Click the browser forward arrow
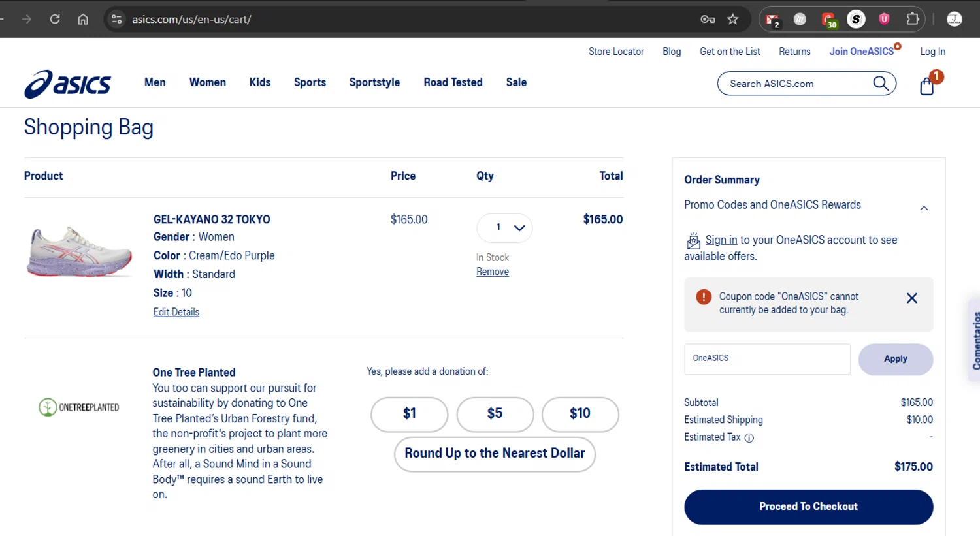Viewport: 980px width, 536px height. [x=27, y=19]
